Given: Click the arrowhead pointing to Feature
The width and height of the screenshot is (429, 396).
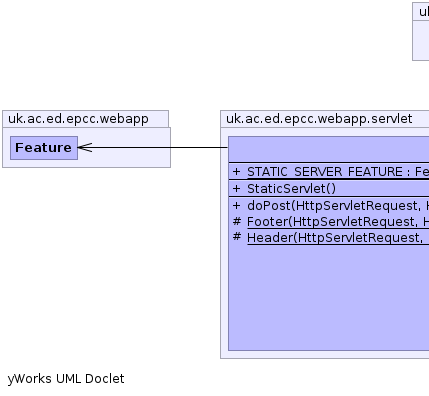Looking at the screenshot, I should coord(85,147).
